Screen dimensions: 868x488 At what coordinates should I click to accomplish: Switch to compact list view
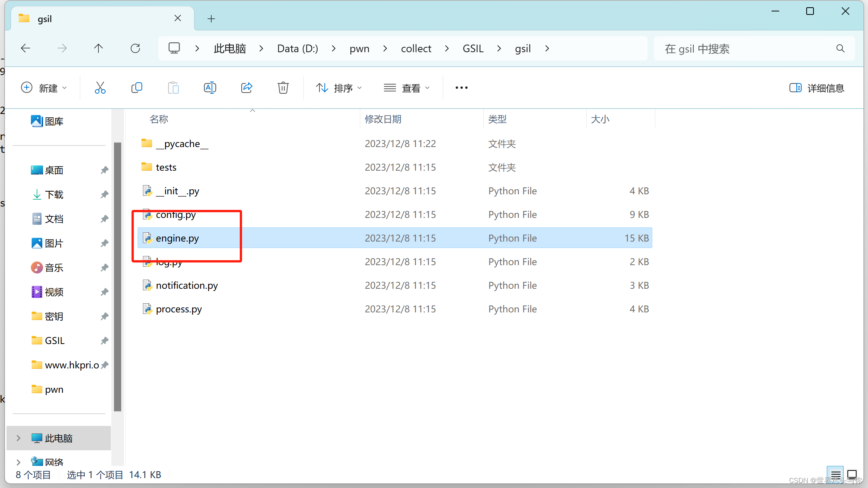835,474
